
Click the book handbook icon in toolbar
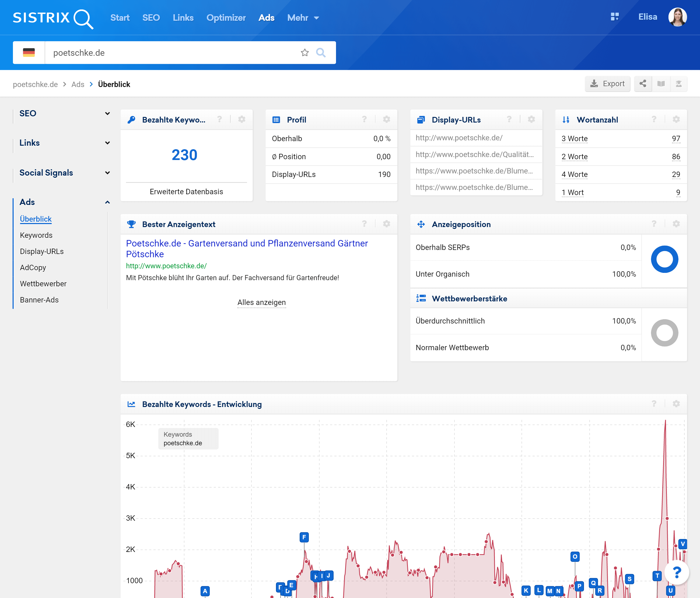661,84
